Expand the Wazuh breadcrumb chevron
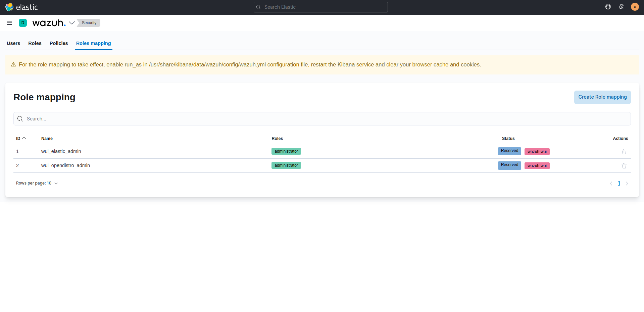 [72, 23]
